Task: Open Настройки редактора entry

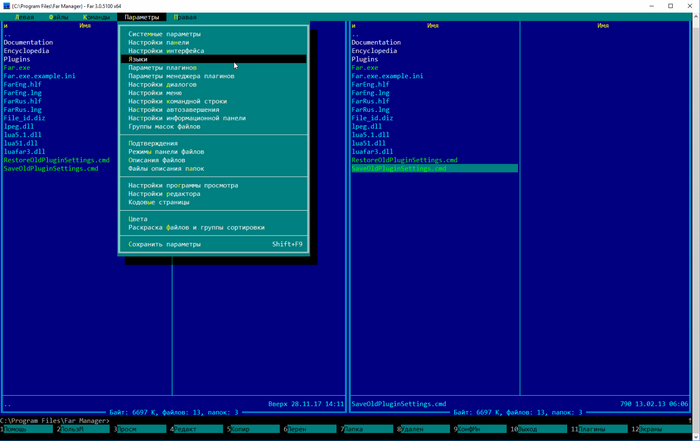Action: point(164,194)
